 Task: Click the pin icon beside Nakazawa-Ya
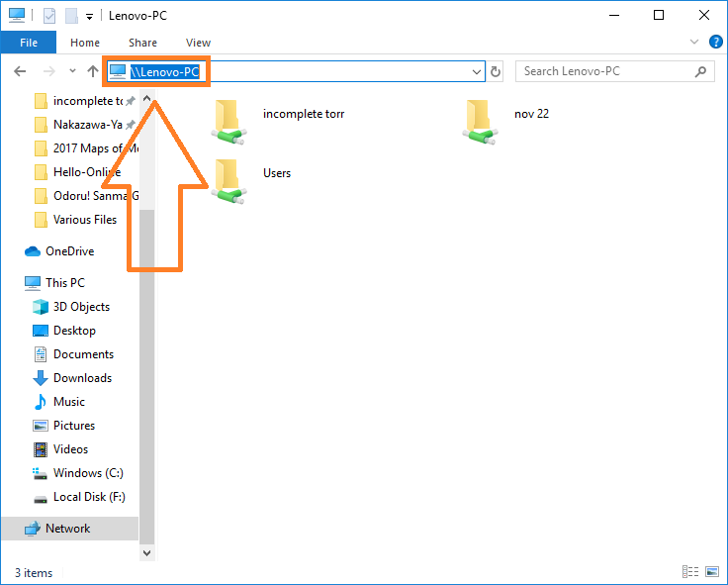[131, 125]
